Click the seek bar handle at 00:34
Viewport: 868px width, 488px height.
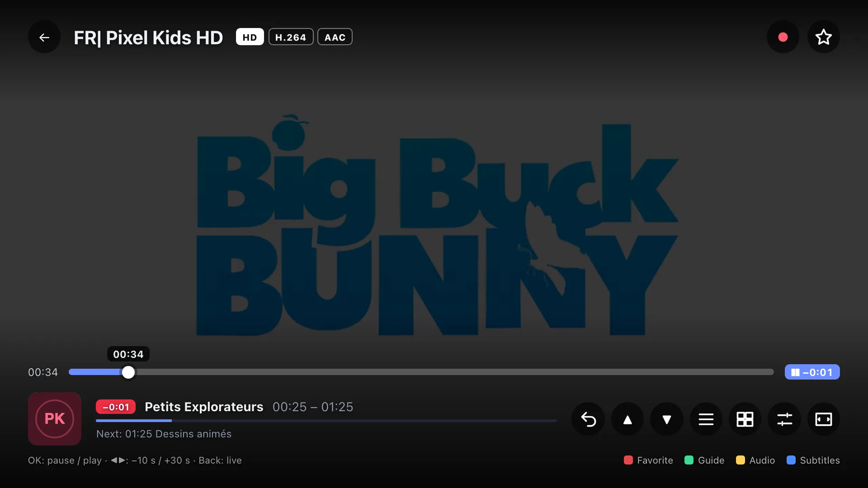128,372
